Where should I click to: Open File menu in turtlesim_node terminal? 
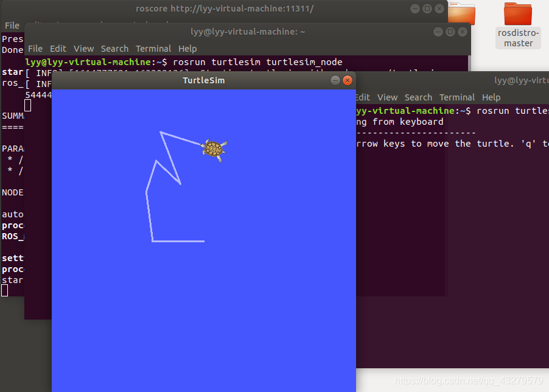[x=35, y=49]
